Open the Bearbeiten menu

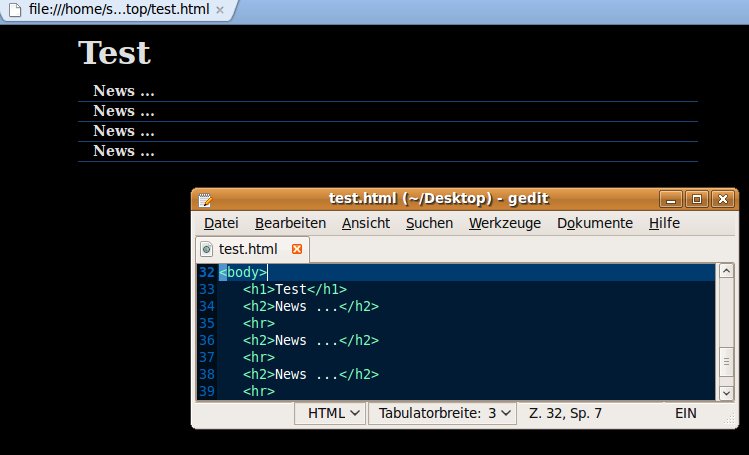pyautogui.click(x=290, y=223)
